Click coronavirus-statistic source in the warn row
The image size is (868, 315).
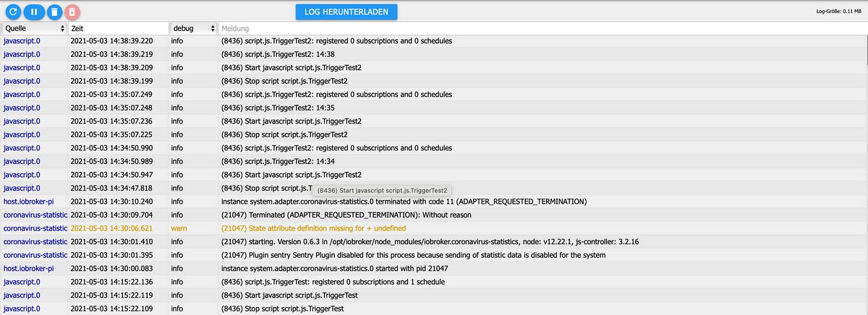tap(35, 228)
